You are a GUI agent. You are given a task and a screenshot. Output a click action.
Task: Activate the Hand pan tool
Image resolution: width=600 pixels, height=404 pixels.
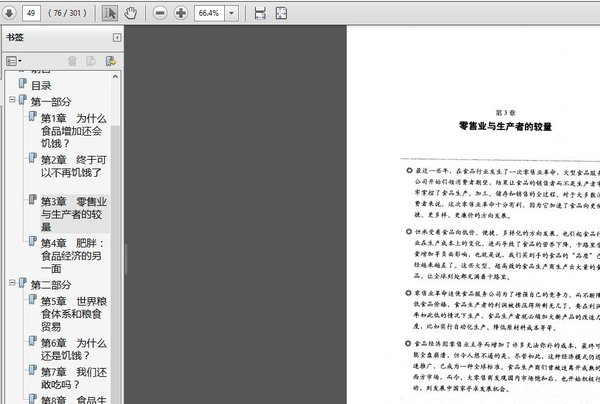coord(130,13)
